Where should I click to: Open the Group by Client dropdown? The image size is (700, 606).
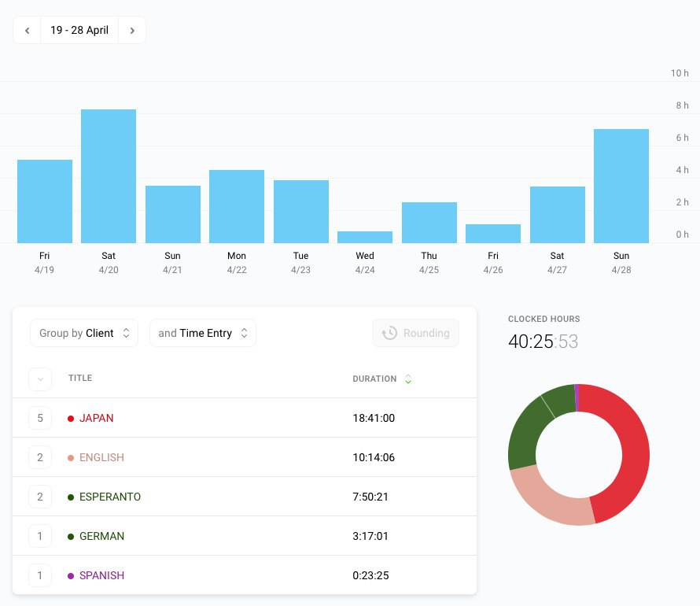click(84, 333)
